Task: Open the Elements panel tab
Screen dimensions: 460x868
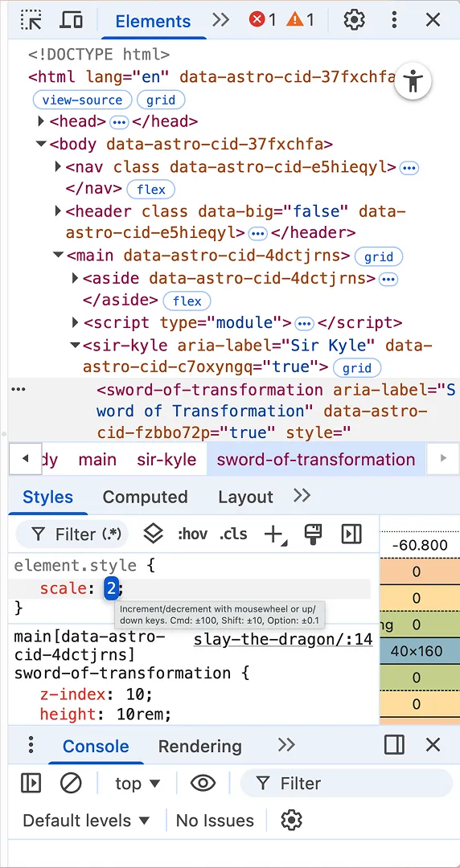Action: click(153, 21)
